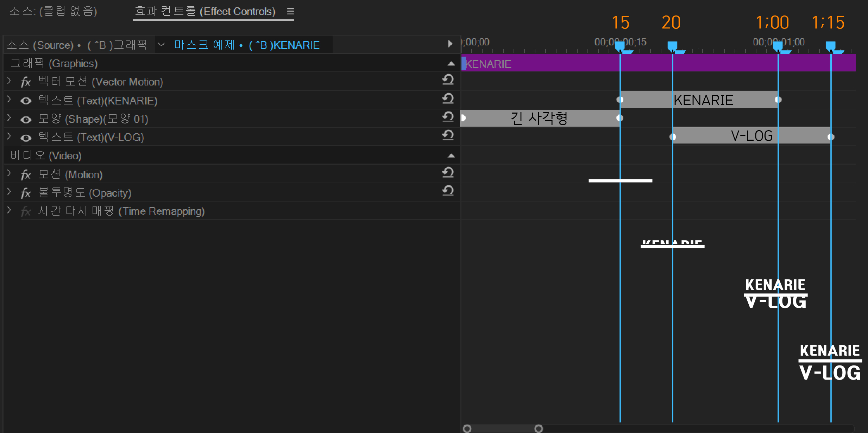Switch to the Source (no clip) tab

click(x=54, y=11)
